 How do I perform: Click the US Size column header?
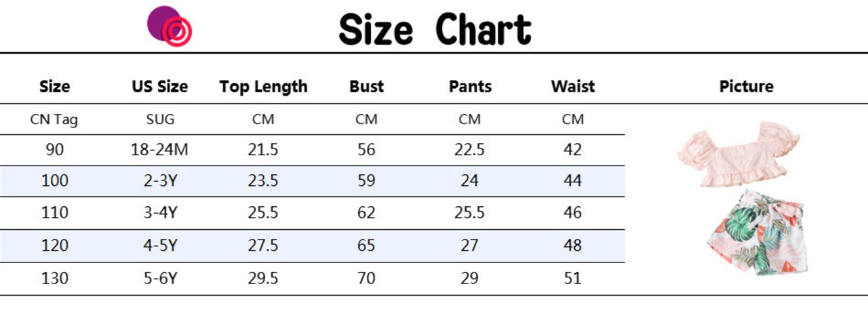point(160,87)
